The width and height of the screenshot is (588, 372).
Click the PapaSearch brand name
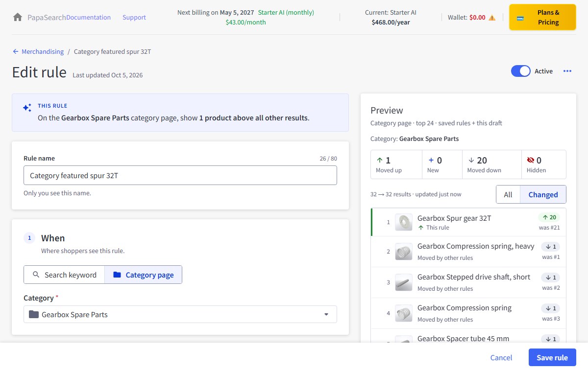point(46,17)
